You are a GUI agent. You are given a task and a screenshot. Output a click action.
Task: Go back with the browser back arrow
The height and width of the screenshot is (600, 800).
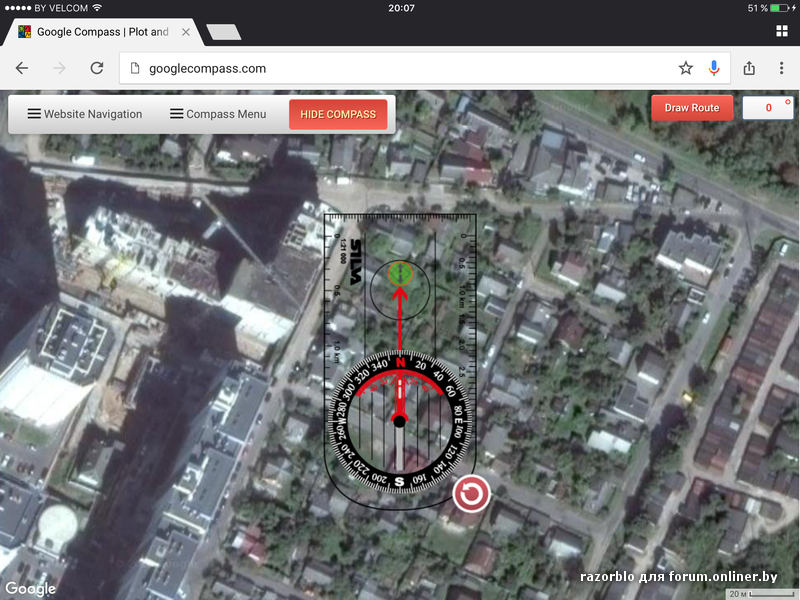(22, 68)
